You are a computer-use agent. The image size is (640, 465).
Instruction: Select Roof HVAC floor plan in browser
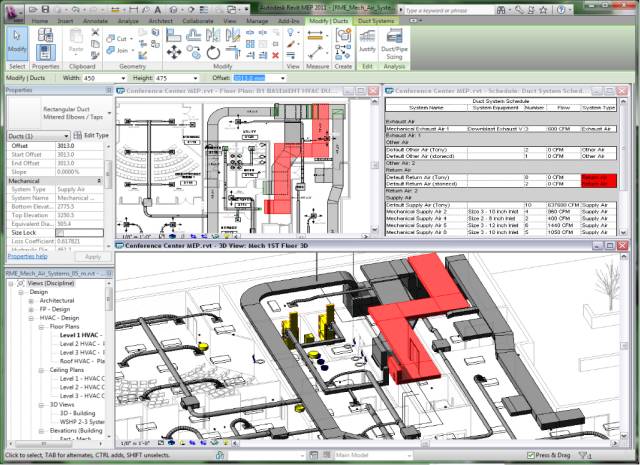82,361
